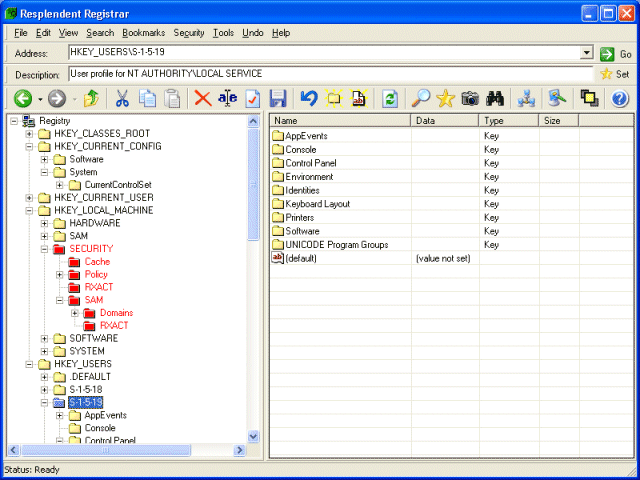Click the binoculars Find icon

[x=495, y=98]
